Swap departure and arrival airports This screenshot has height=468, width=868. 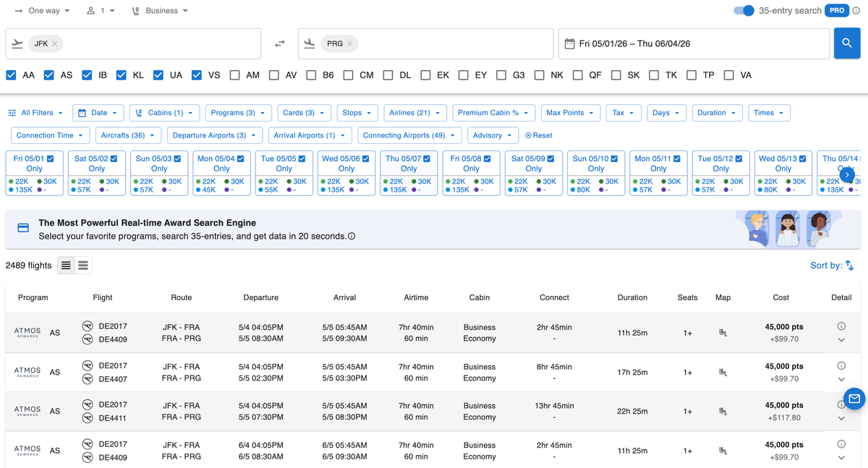pos(281,43)
